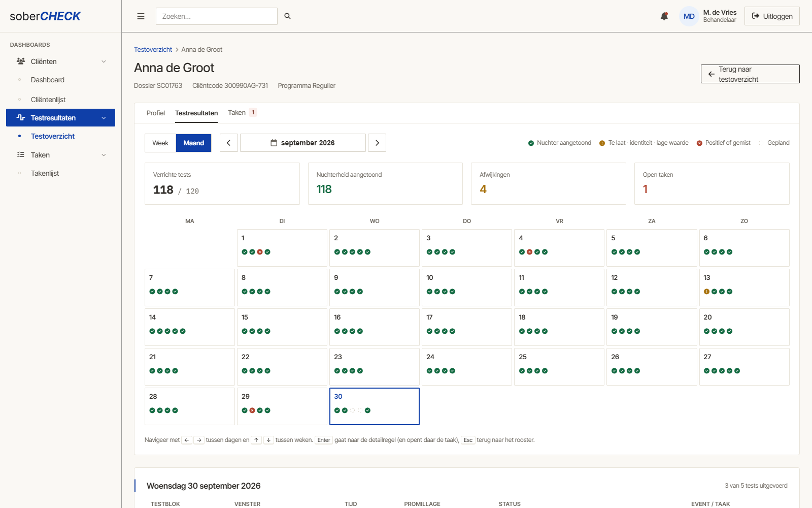Open the Taken tab with badge
The height and width of the screenshot is (508, 812).
[x=242, y=112]
